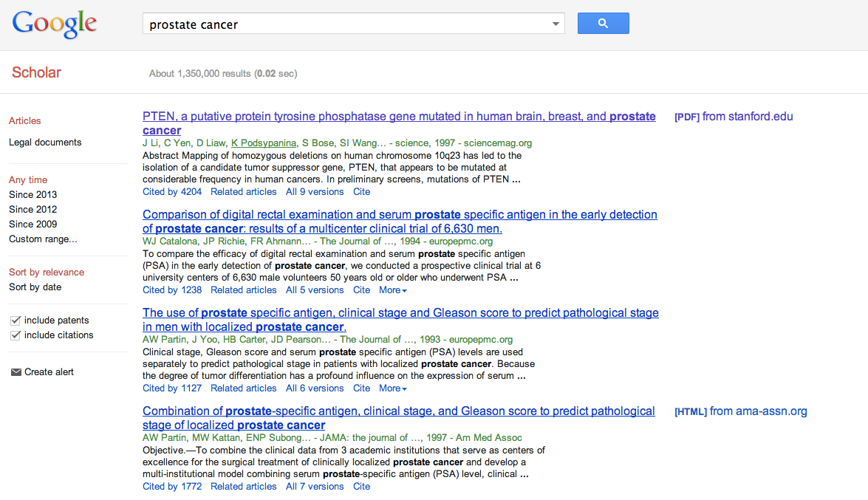Select Legal documents in the sidebar

(x=45, y=143)
